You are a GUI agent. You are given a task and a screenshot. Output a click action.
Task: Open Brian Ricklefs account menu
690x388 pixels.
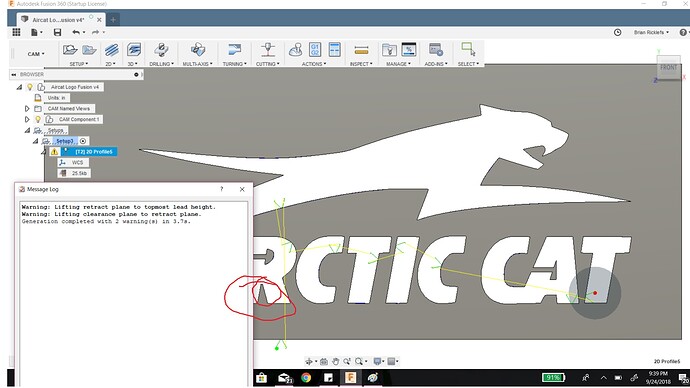click(651, 33)
